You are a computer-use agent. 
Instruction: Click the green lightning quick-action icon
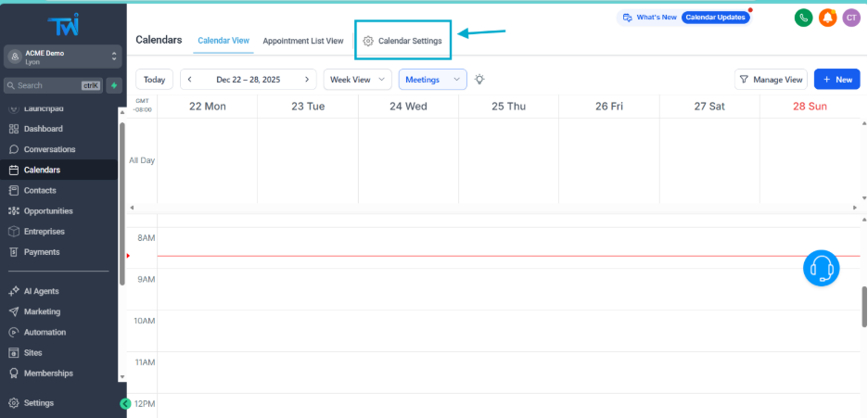tap(114, 85)
